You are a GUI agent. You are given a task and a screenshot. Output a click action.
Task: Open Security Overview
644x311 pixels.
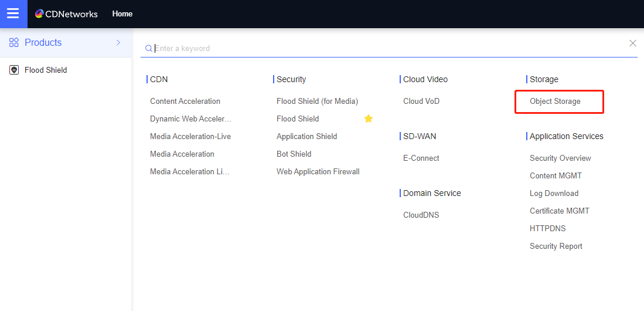point(560,158)
